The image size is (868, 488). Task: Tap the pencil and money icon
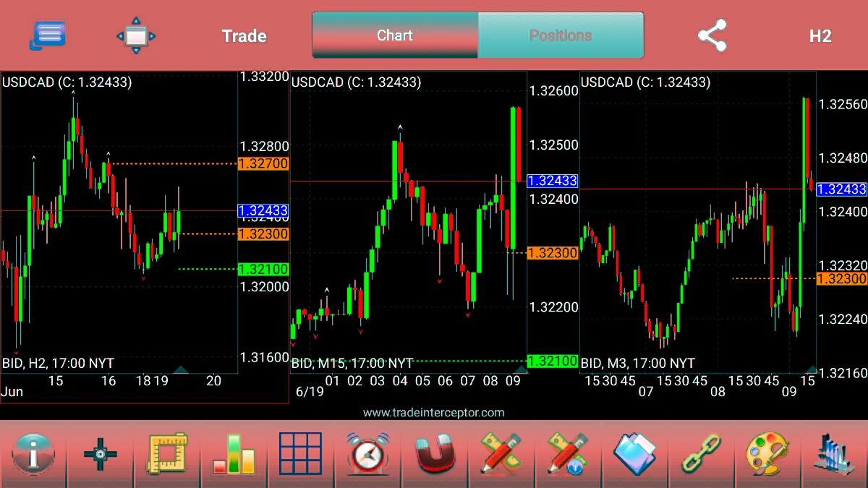[501, 455]
